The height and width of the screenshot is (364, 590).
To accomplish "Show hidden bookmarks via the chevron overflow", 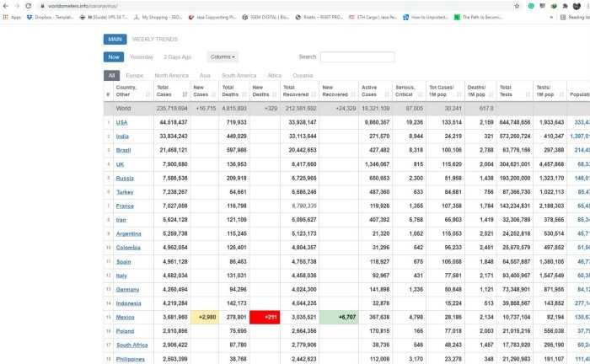I will [551, 18].
